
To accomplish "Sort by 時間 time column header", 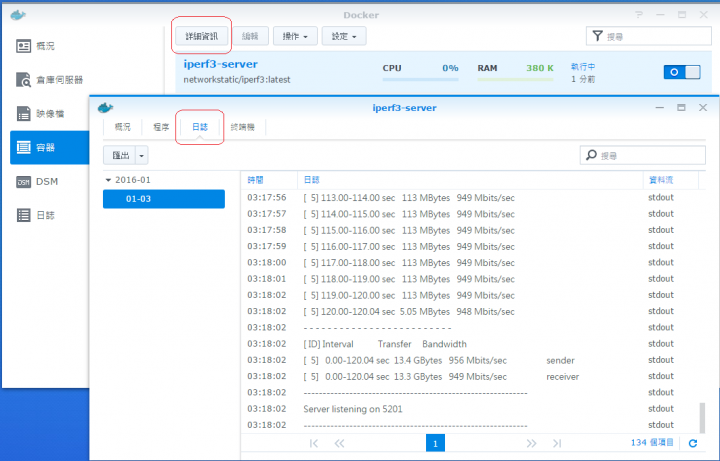I will pos(269,180).
